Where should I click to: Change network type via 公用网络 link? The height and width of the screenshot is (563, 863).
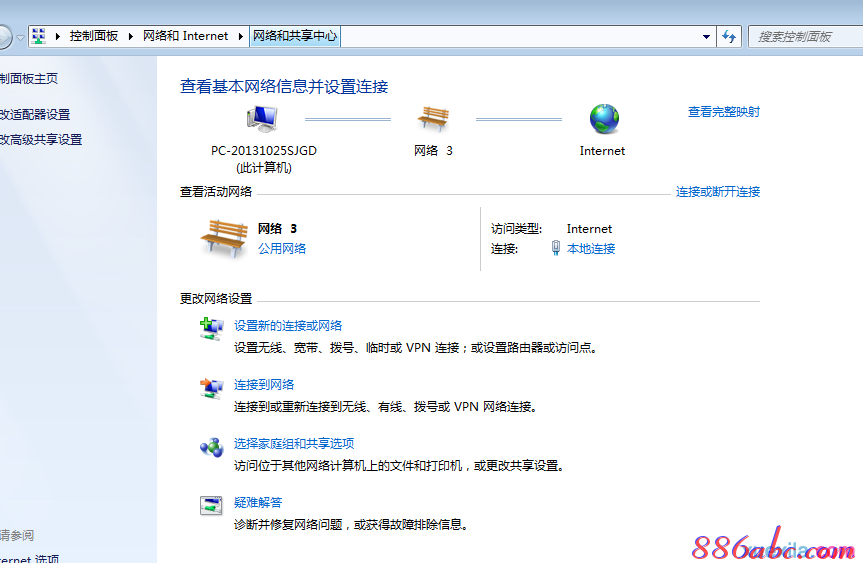[x=282, y=249]
